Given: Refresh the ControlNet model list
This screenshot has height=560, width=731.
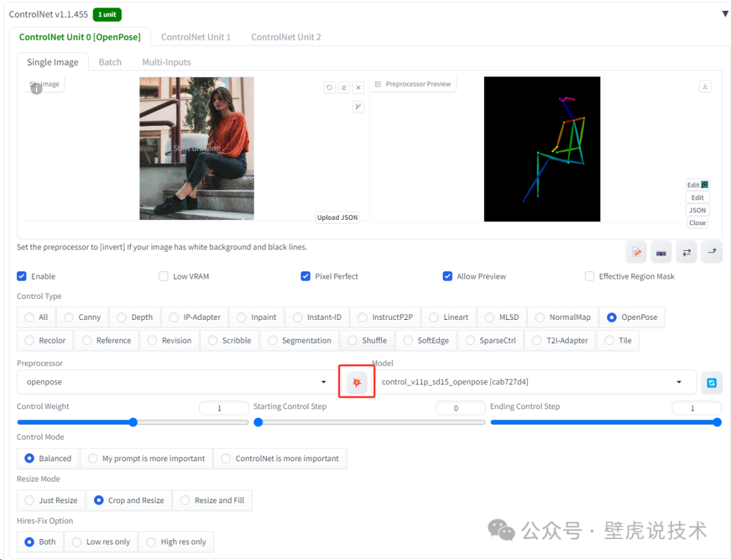Looking at the screenshot, I should 711,383.
